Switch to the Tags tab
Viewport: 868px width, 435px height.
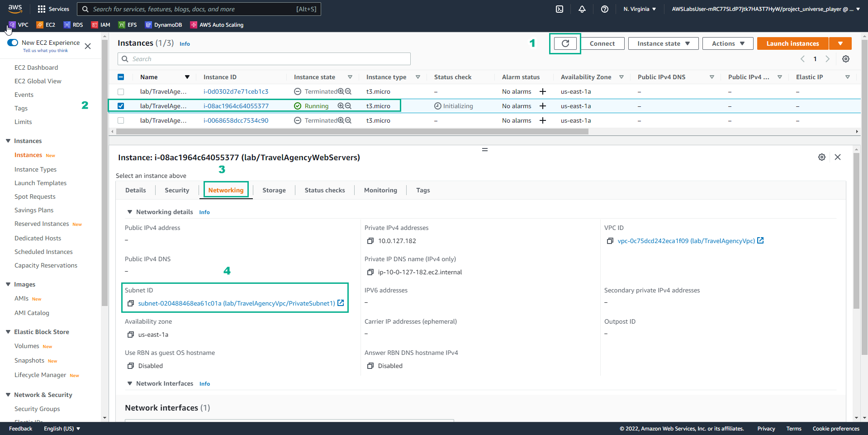point(423,190)
